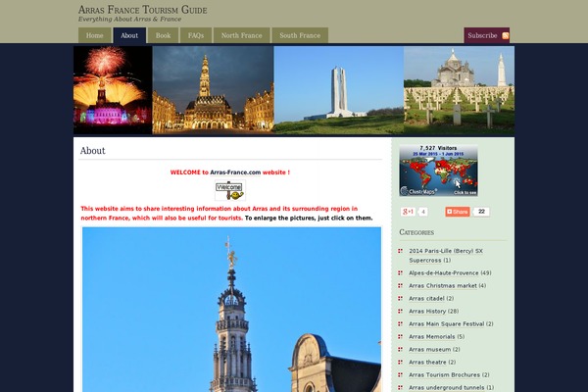Open the Arras Tourism Brochures category
This screenshot has width=588, height=392.
click(x=444, y=374)
